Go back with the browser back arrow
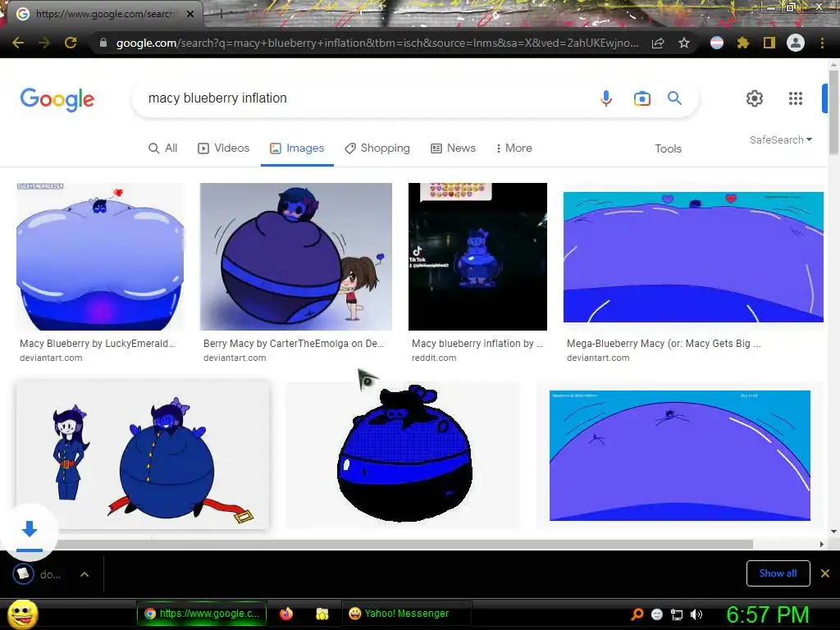840x630 pixels. point(18,43)
